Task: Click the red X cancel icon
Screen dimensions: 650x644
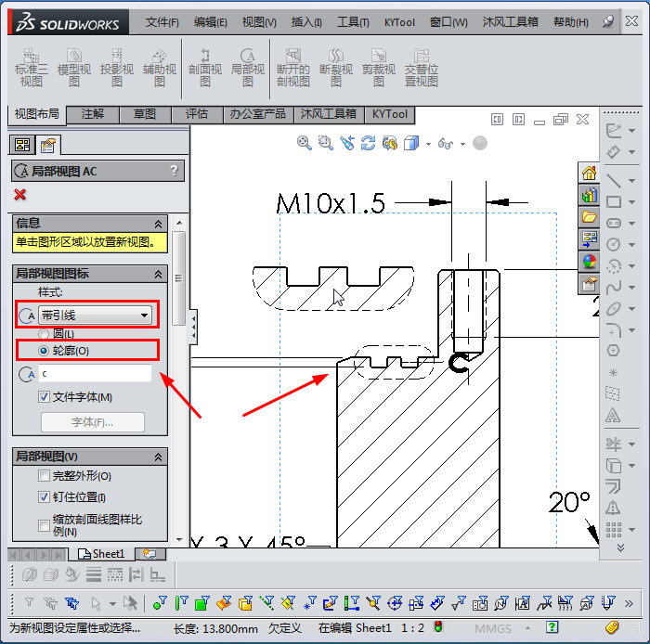Action: click(x=20, y=194)
